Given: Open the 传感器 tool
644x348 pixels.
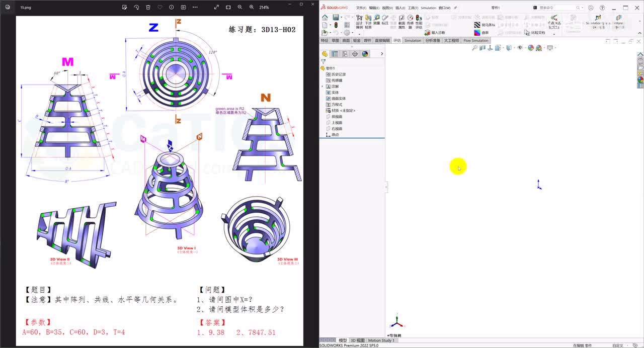Looking at the screenshot, I should coord(410,22).
